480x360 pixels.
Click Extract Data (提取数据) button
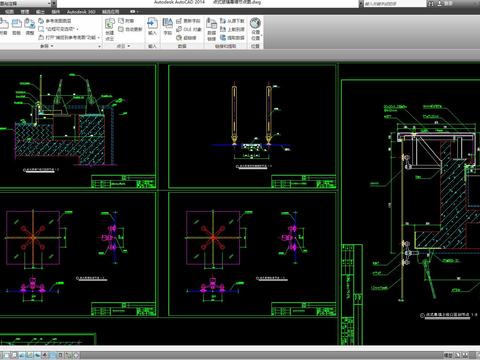coord(232,38)
